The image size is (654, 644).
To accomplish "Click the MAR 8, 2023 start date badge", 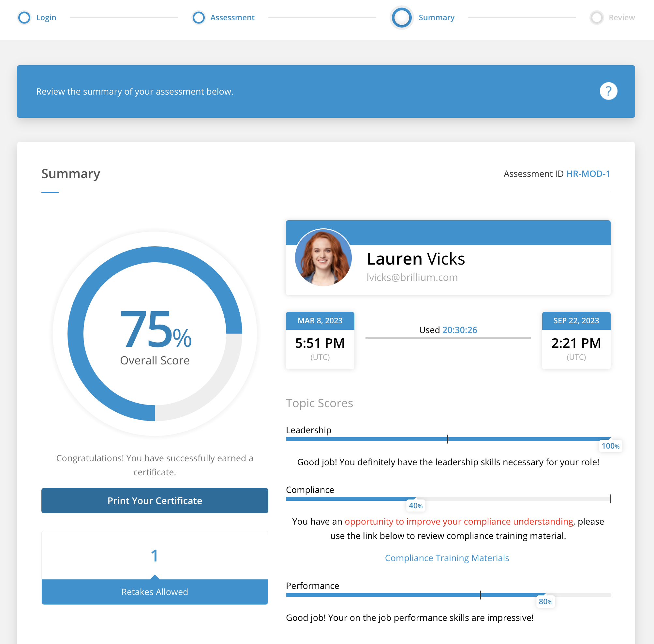I will tap(320, 321).
